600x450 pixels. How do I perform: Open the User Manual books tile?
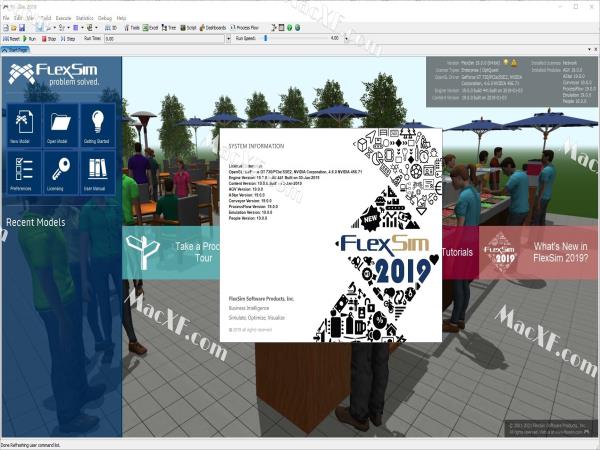point(97,173)
